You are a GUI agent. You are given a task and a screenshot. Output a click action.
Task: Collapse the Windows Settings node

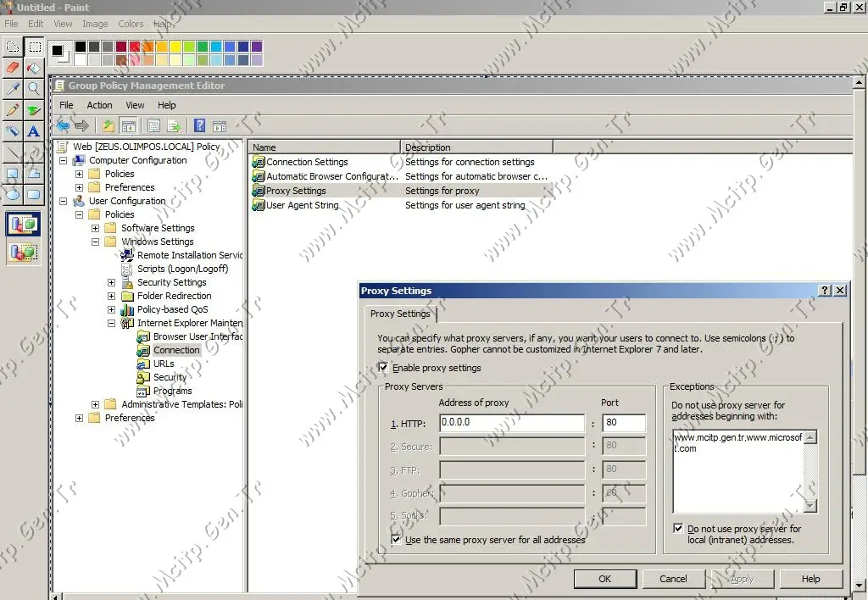[x=95, y=242]
